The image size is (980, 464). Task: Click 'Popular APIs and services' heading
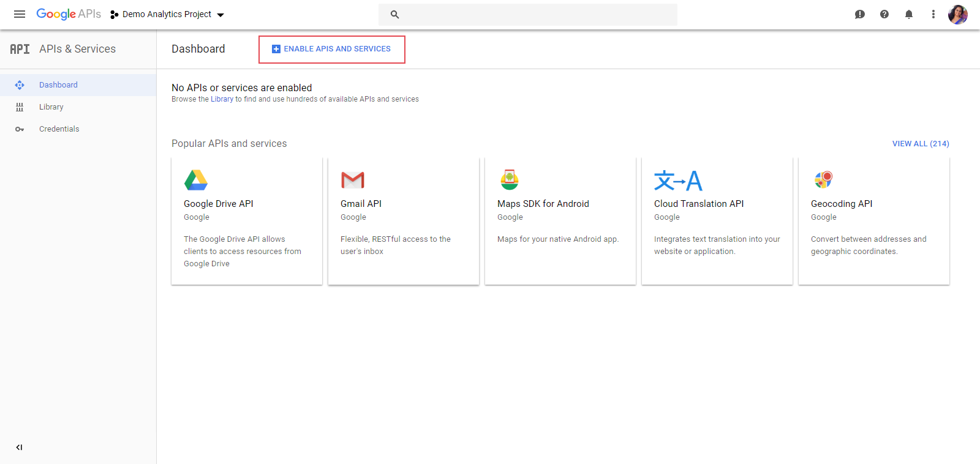click(x=229, y=144)
